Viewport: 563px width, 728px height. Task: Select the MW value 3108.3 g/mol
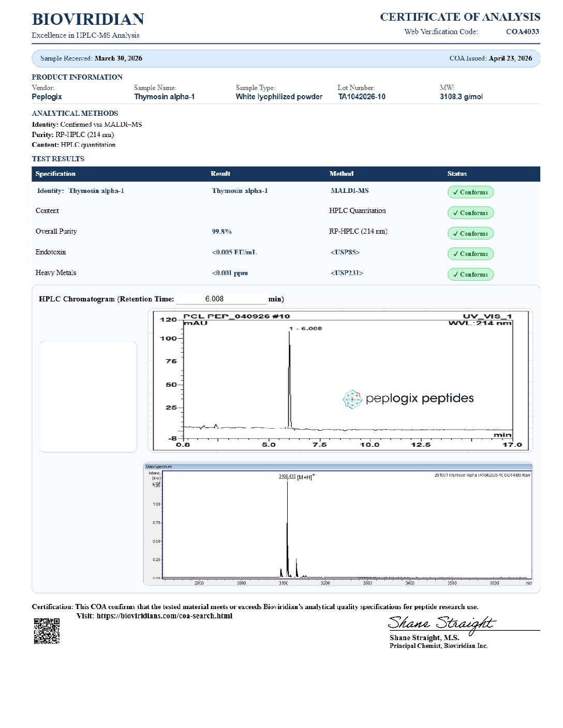coord(461,97)
